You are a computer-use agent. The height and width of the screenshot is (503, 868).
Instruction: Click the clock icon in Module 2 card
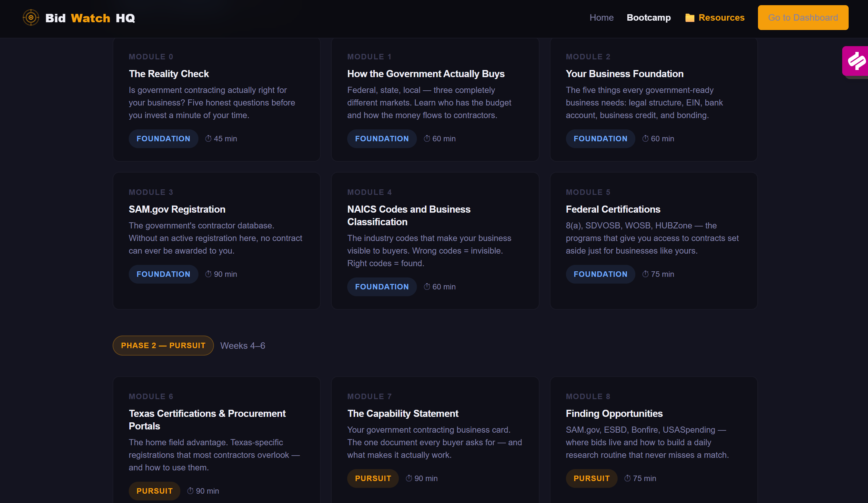click(645, 138)
